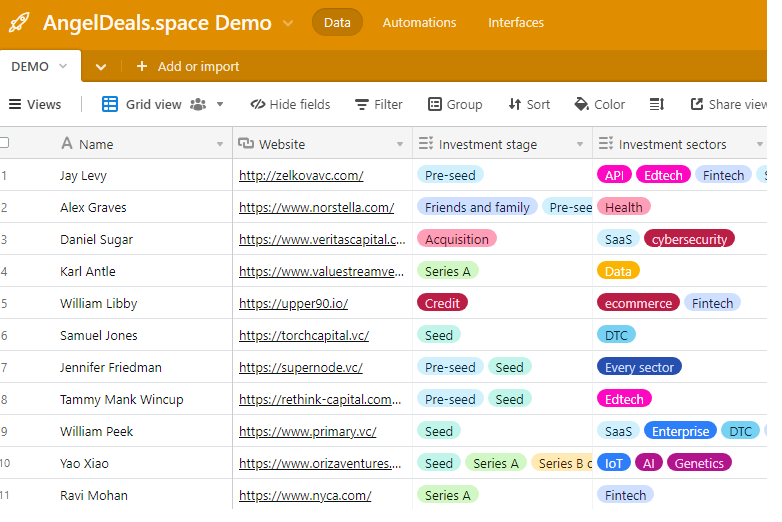
Task: Select the DEMO table tab
Action: point(40,66)
